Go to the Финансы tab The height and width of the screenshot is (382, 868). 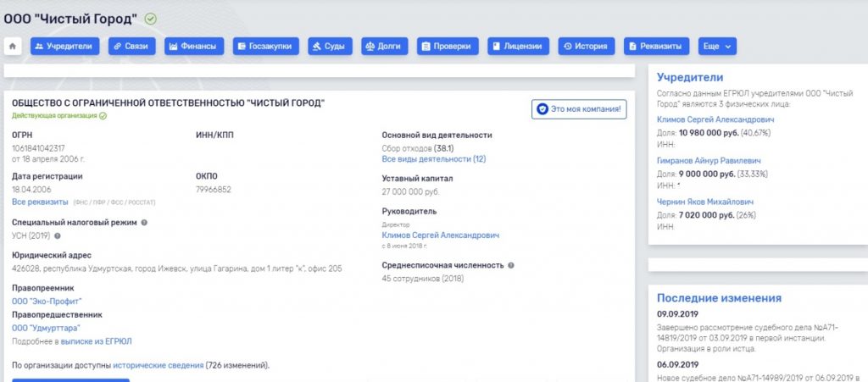[193, 47]
